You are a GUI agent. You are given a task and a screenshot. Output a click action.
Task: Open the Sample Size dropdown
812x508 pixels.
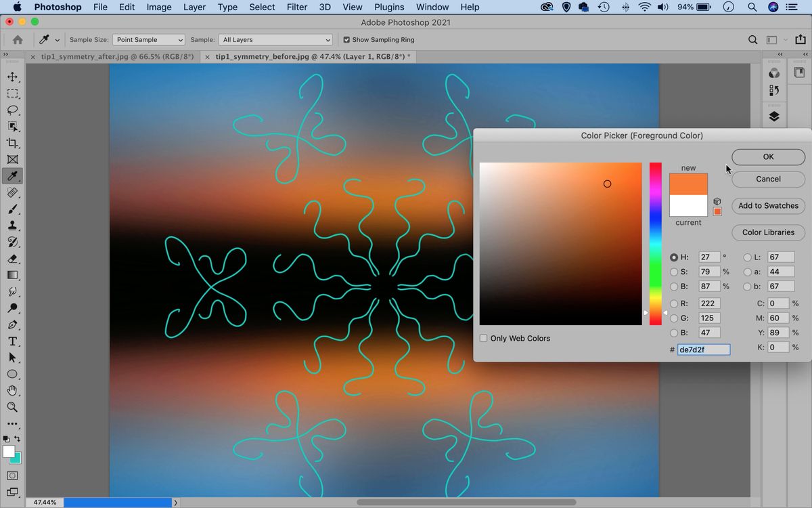click(x=148, y=39)
